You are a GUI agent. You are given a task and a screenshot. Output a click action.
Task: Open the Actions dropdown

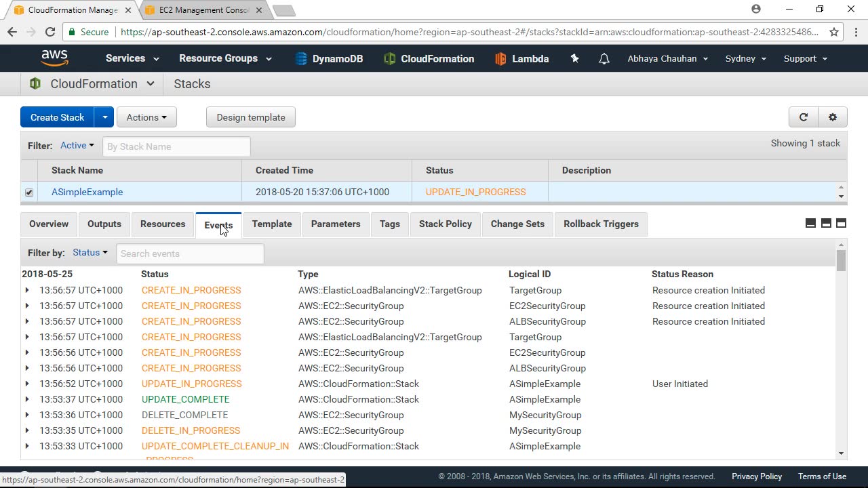[146, 117]
